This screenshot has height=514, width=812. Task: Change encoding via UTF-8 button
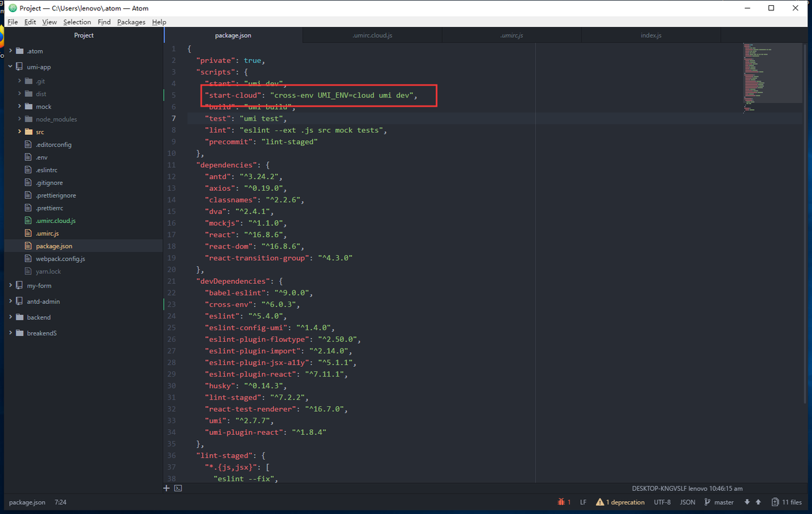662,502
